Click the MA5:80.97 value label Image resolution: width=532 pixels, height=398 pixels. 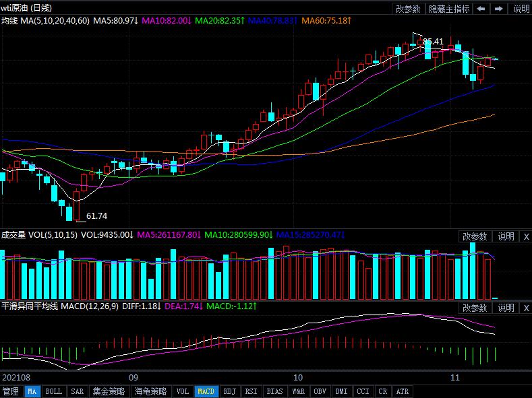(116, 21)
